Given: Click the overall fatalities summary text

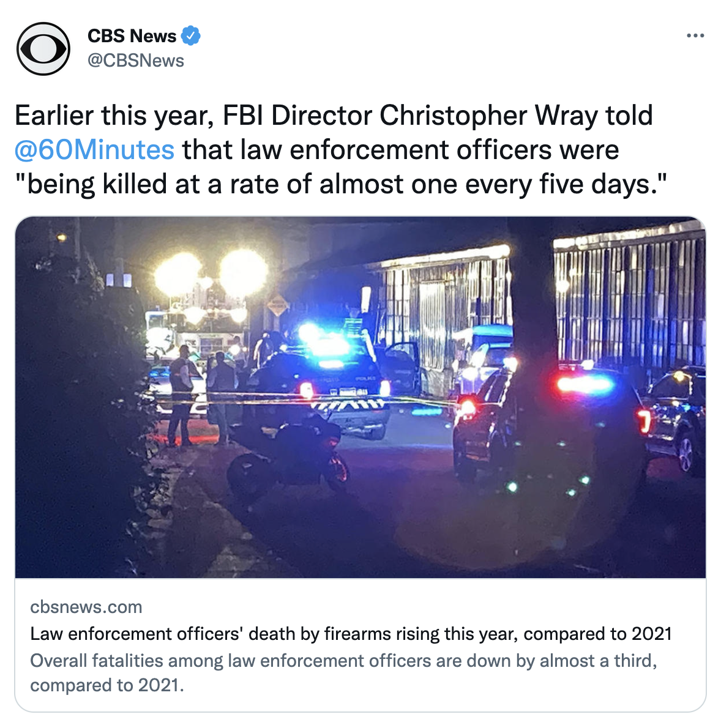Looking at the screenshot, I should coord(343,673).
